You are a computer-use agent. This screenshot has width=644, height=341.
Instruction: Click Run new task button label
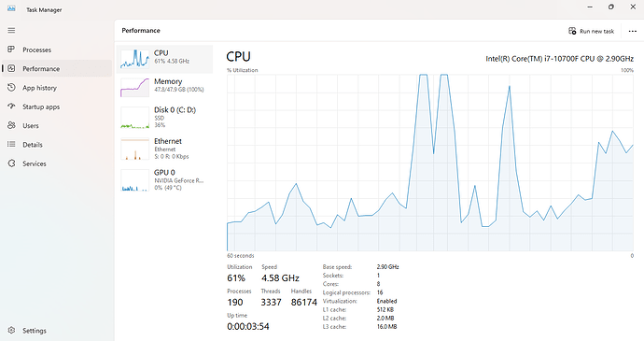click(596, 31)
